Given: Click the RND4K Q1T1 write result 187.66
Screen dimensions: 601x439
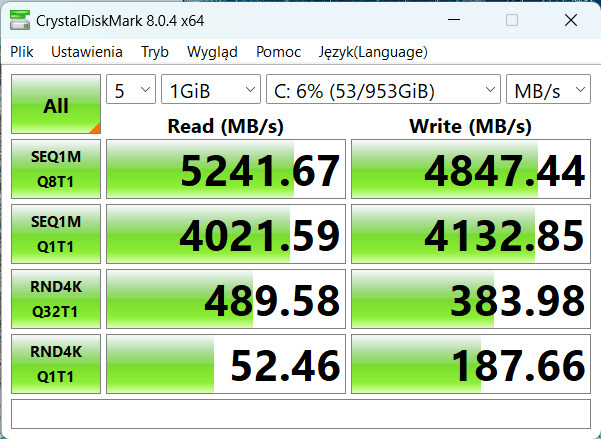Looking at the screenshot, I should point(471,364).
